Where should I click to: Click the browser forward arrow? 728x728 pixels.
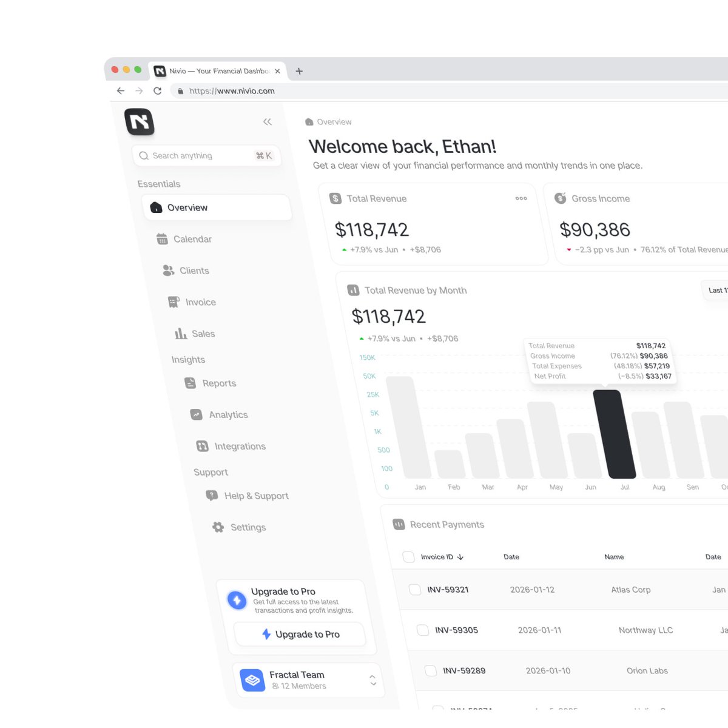click(x=139, y=91)
